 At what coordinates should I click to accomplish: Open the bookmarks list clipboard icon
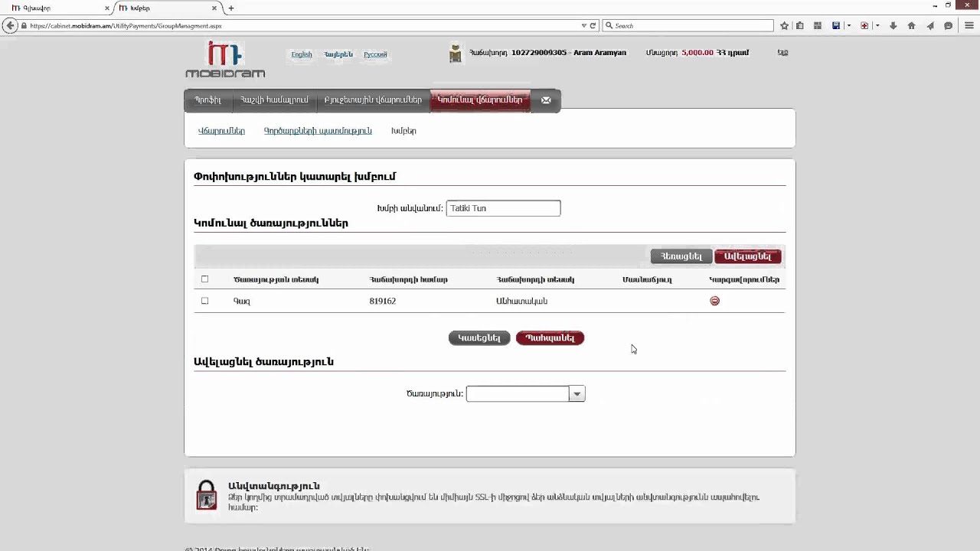click(800, 25)
